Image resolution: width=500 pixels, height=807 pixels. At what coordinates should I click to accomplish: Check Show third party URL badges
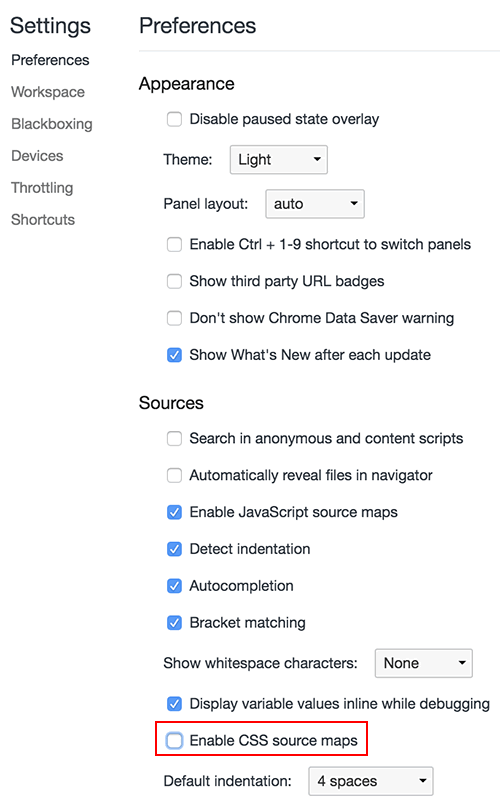[x=174, y=282]
